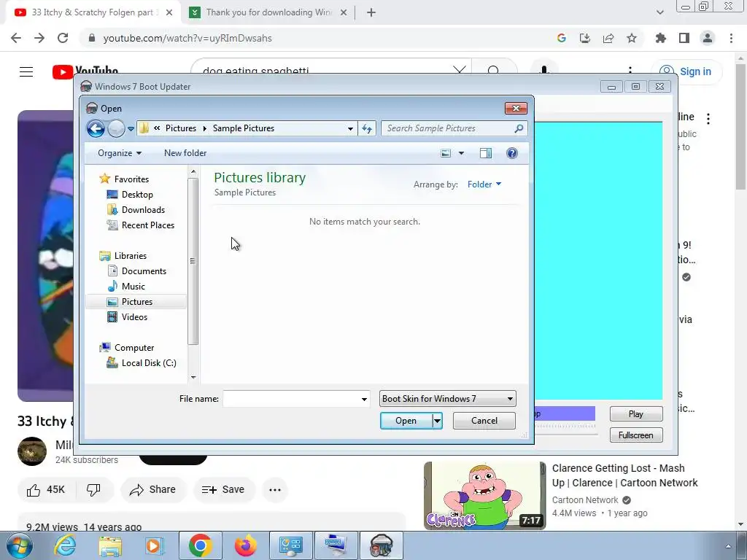Open the view options dropdown arrow

coord(461,153)
